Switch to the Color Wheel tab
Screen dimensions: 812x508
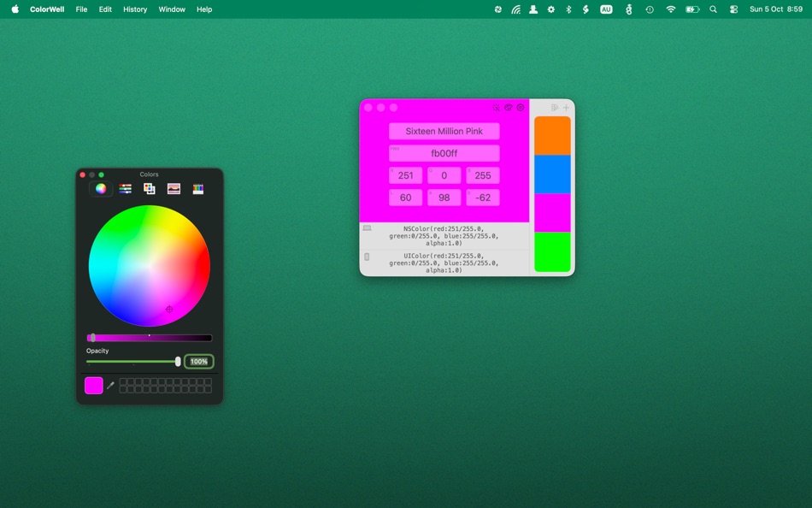(100, 189)
